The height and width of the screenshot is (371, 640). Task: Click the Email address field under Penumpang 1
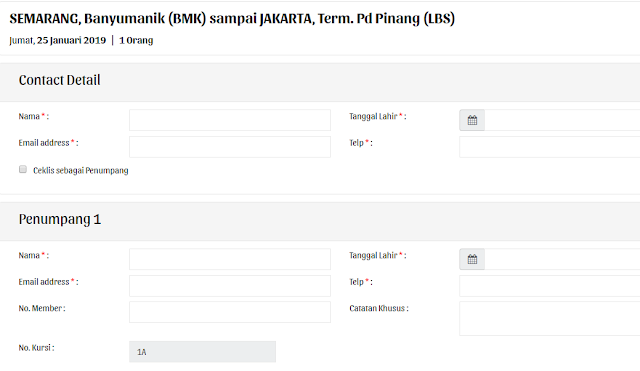[x=230, y=286]
